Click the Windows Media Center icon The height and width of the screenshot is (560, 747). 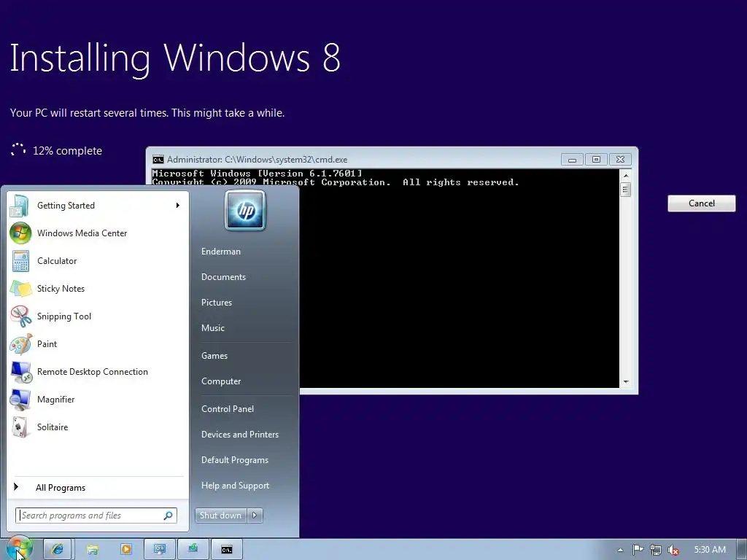tap(20, 233)
